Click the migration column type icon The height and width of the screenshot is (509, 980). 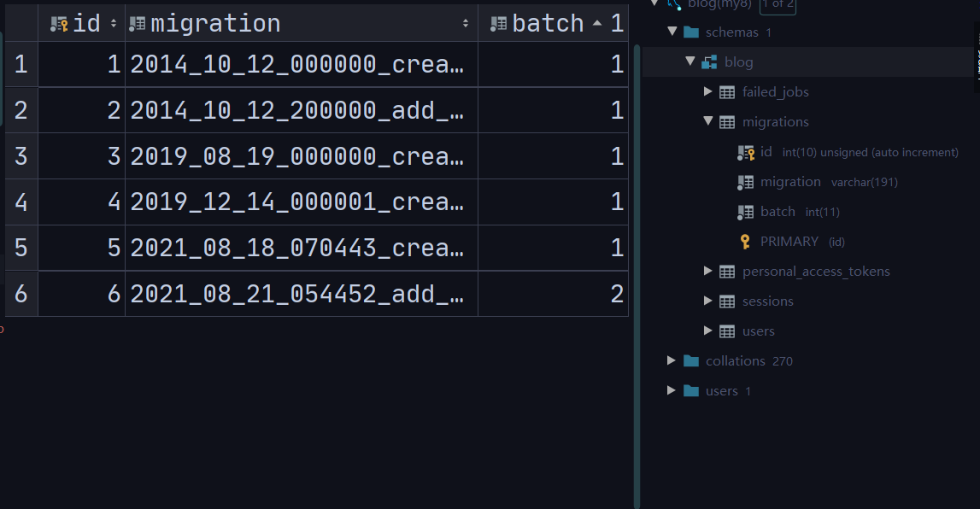[x=137, y=25]
